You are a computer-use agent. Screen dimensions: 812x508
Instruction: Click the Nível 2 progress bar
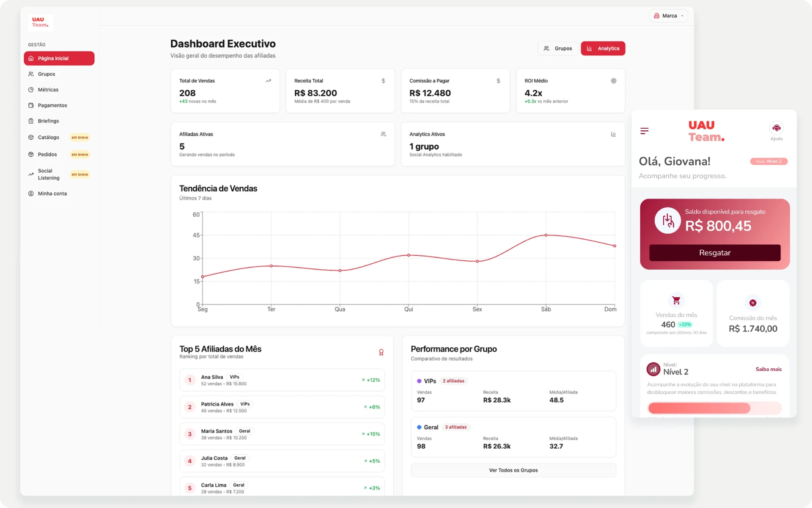tap(715, 408)
